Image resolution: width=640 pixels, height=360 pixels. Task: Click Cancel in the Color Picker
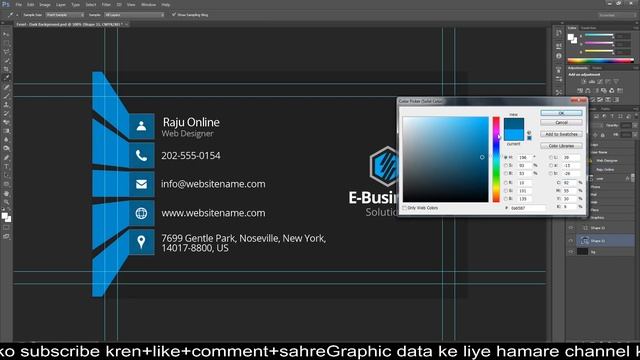tap(561, 122)
